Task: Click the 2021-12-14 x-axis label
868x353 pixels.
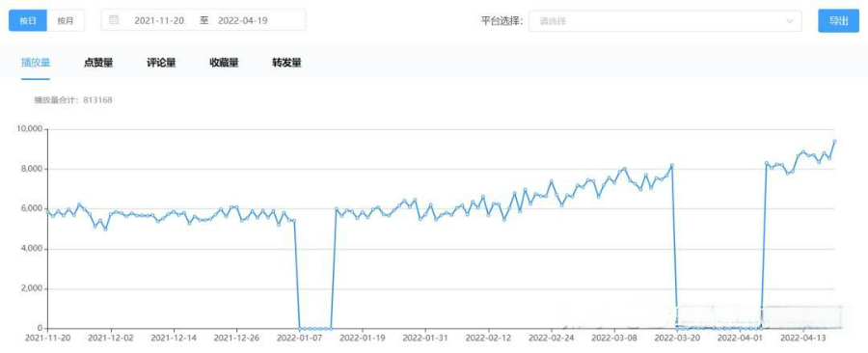Action: point(174,338)
